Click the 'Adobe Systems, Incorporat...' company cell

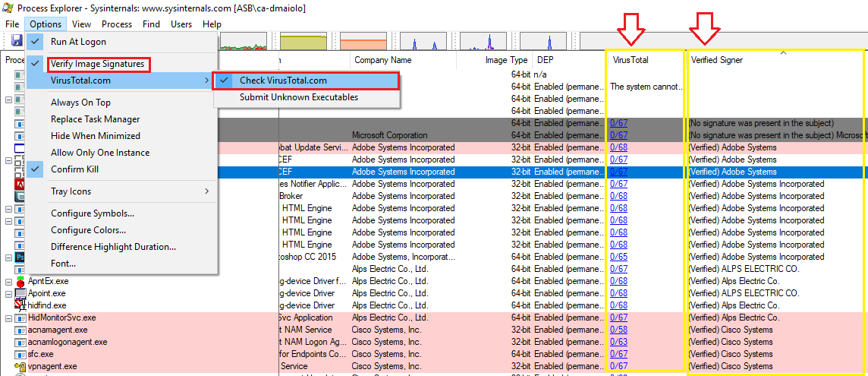point(404,258)
